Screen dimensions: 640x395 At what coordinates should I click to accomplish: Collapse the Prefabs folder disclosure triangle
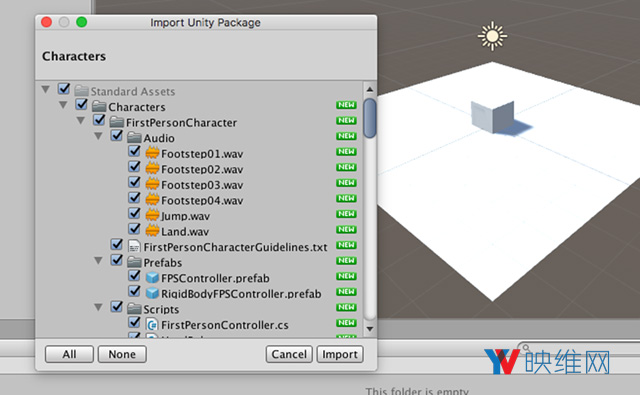point(98,260)
